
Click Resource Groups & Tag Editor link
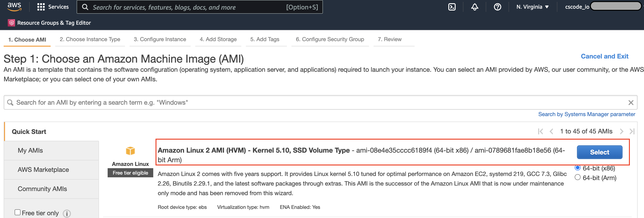(x=54, y=23)
